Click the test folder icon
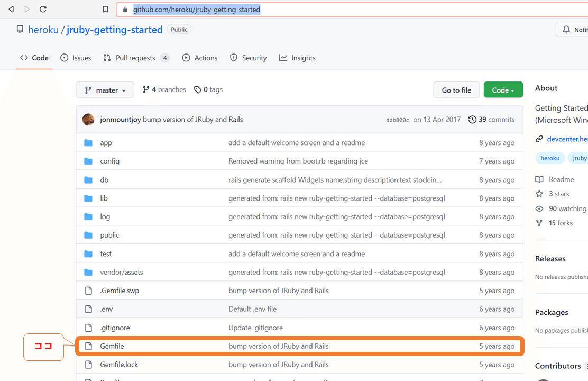 tap(88, 254)
